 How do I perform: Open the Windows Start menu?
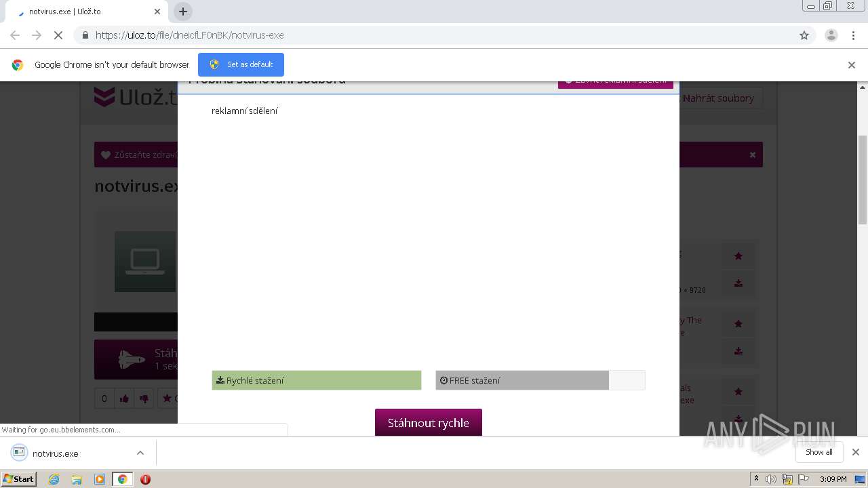(x=18, y=479)
